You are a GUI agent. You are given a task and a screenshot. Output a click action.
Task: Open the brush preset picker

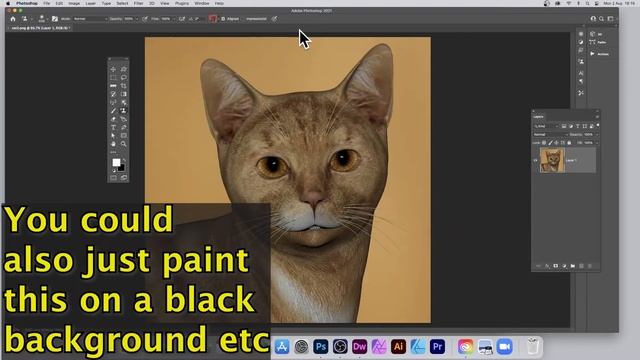click(42, 19)
